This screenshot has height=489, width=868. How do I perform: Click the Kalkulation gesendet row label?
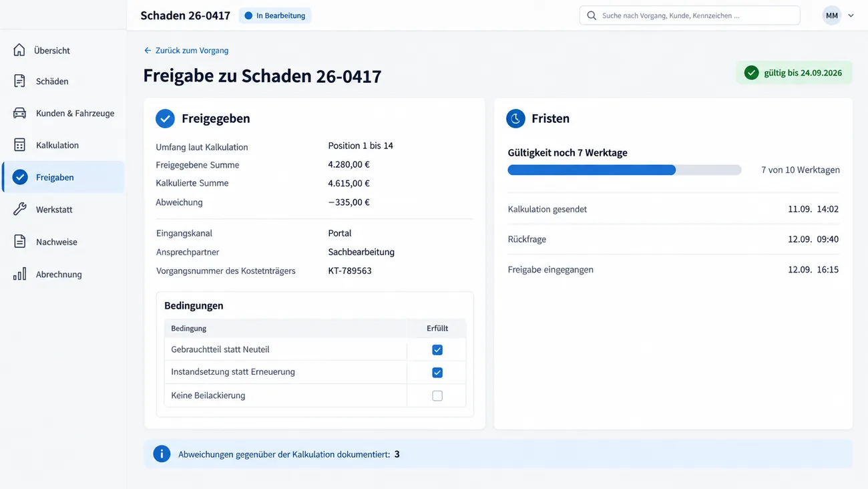(x=548, y=209)
